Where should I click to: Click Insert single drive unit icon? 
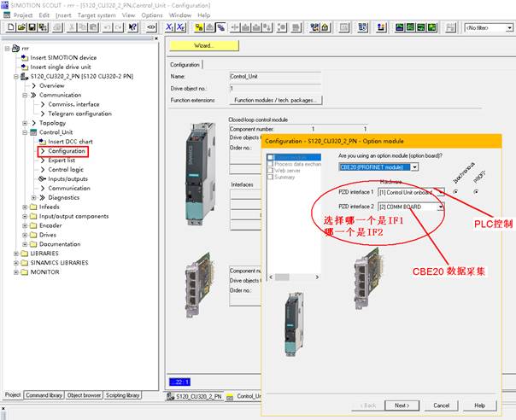[25, 67]
